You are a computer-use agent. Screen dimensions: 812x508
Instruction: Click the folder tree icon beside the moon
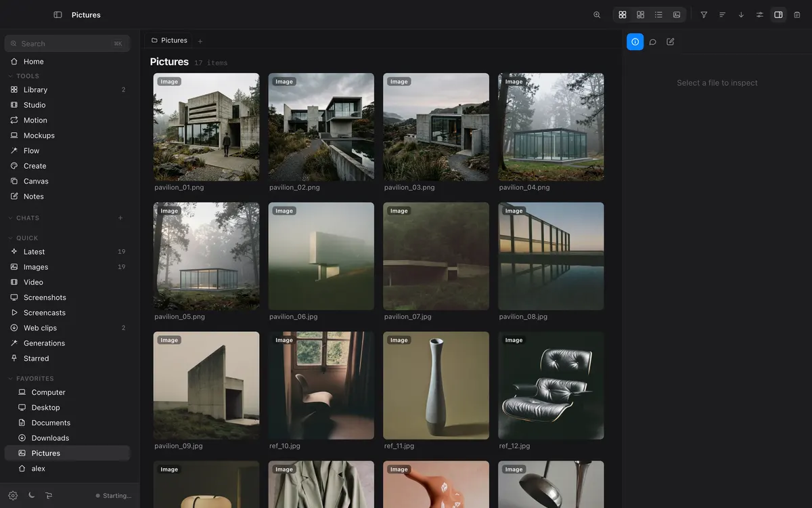tap(49, 495)
